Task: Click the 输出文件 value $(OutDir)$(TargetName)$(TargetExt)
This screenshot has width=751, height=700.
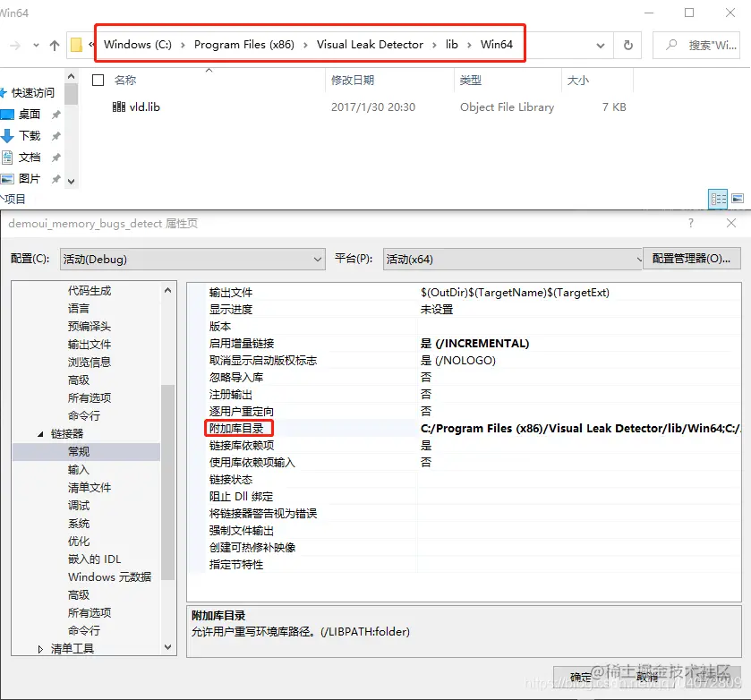Action: 515,293
